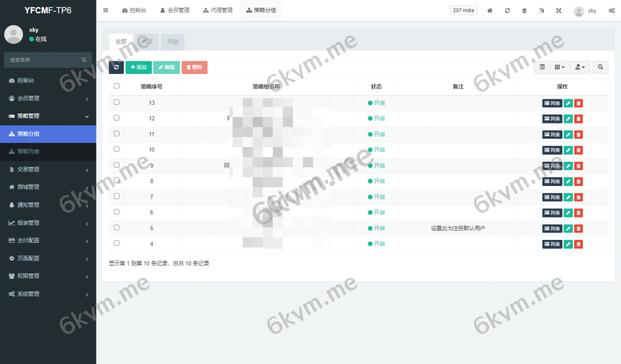Screen dimensions: 621x364
Task: Tick the checkbox for strategy row 12
Action: [116, 118]
